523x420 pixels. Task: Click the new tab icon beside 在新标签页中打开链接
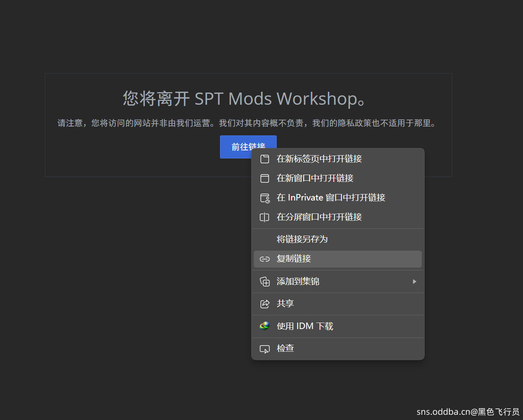click(265, 159)
